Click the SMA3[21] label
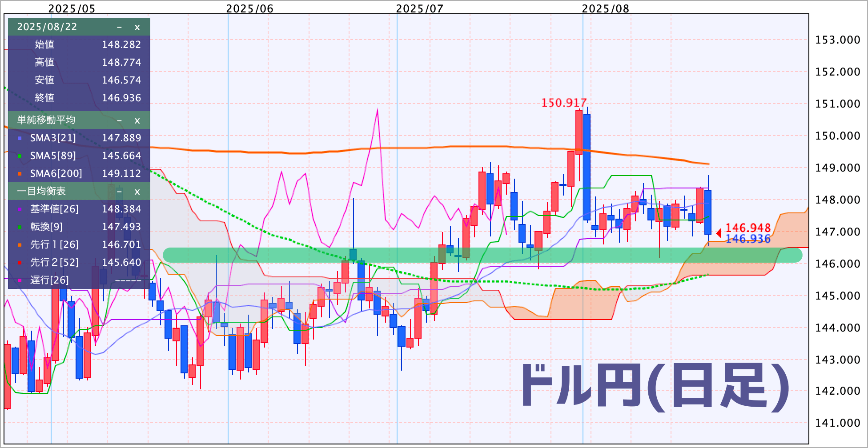Viewport: 868px width, 448px height. point(53,138)
